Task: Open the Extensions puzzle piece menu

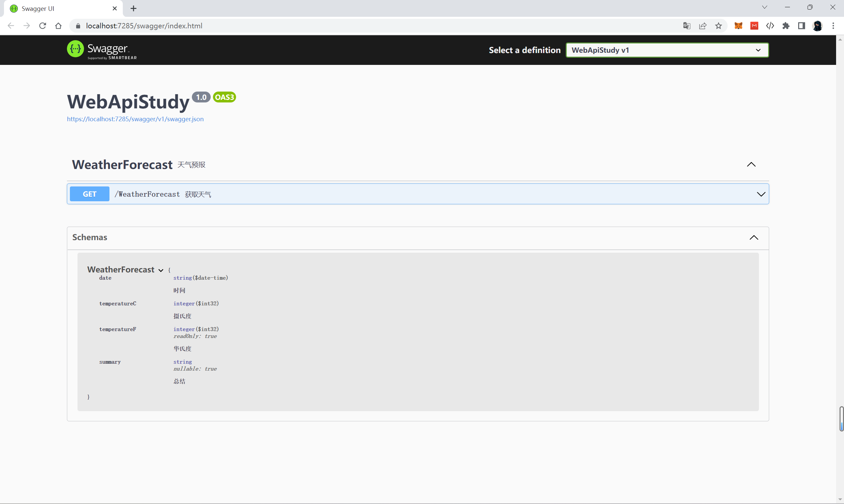Action: click(x=786, y=26)
